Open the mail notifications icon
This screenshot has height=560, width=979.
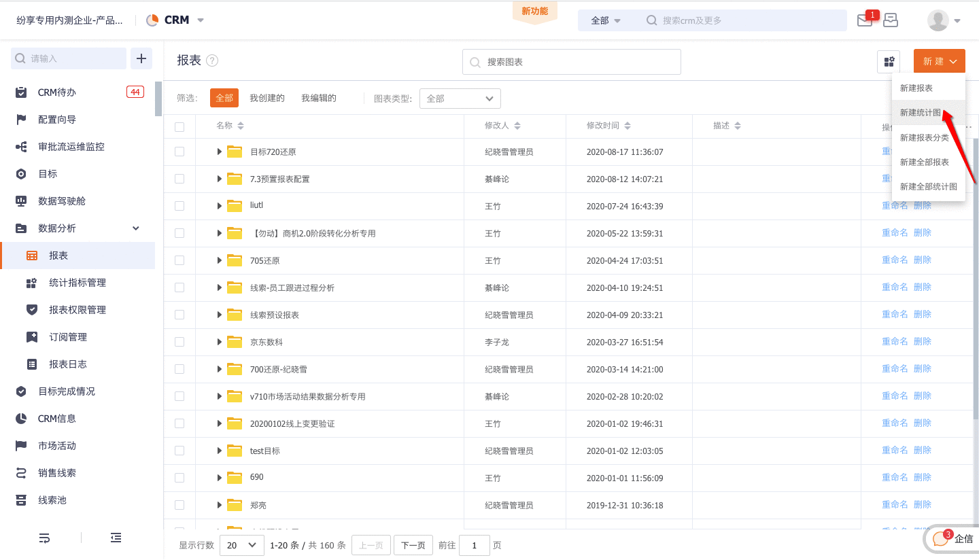coord(864,21)
